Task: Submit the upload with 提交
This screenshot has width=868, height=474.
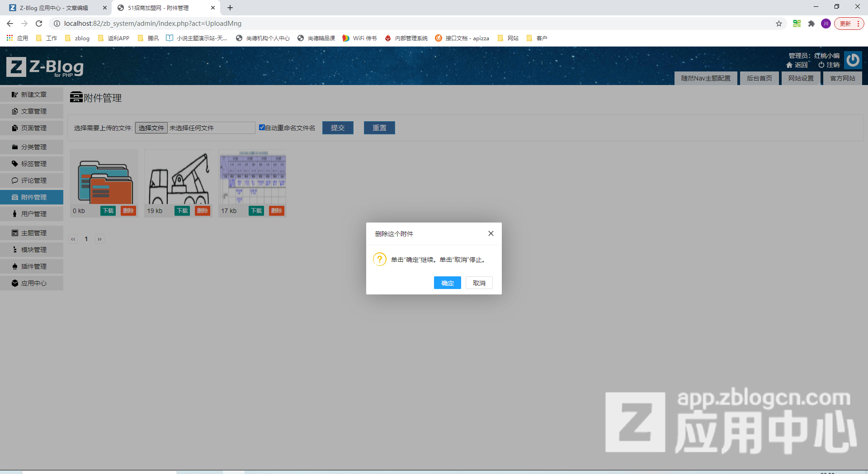Action: [x=338, y=128]
